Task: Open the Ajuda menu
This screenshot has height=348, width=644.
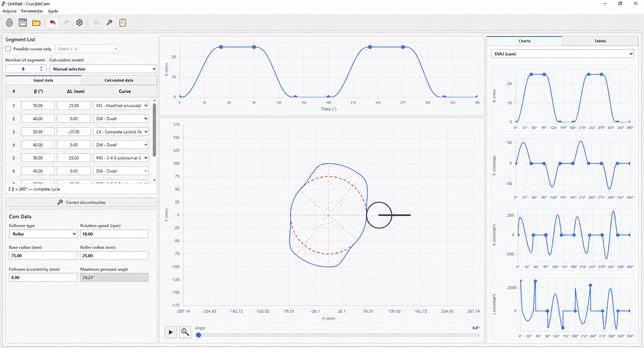Action: click(x=53, y=11)
